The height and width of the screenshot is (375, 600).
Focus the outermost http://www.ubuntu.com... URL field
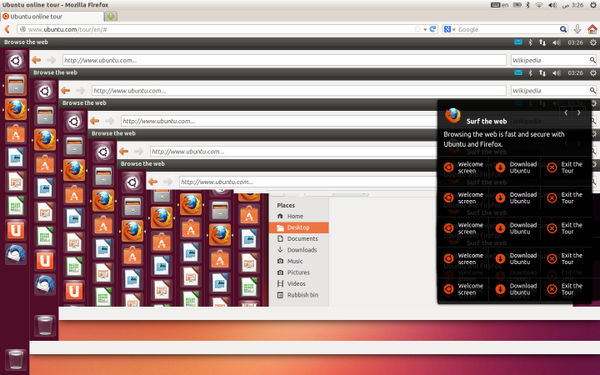click(284, 60)
